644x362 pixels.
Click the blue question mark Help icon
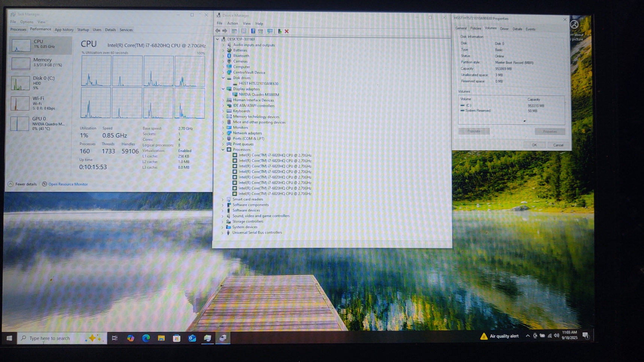[x=253, y=31]
